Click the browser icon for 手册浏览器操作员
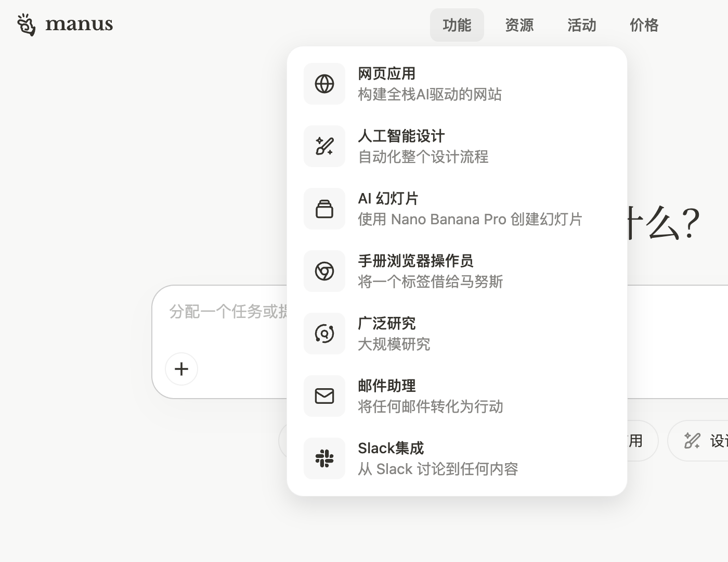728x562 pixels. pyautogui.click(x=324, y=271)
